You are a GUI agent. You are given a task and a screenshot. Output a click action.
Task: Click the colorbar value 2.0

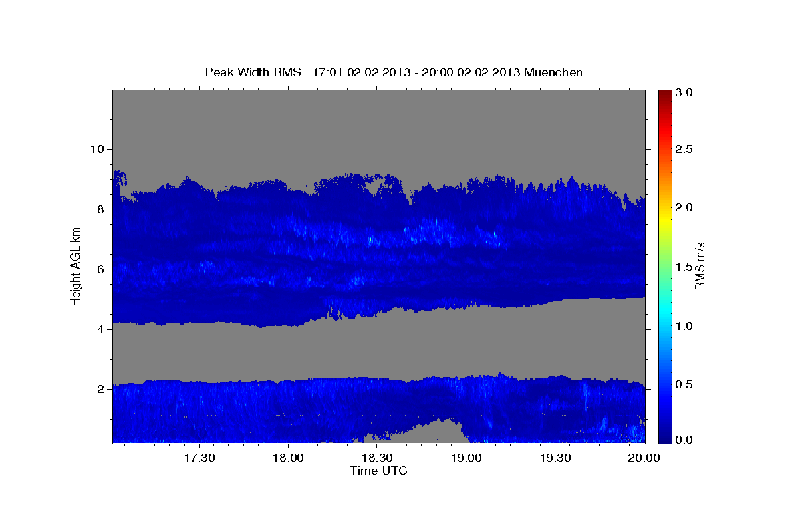684,208
